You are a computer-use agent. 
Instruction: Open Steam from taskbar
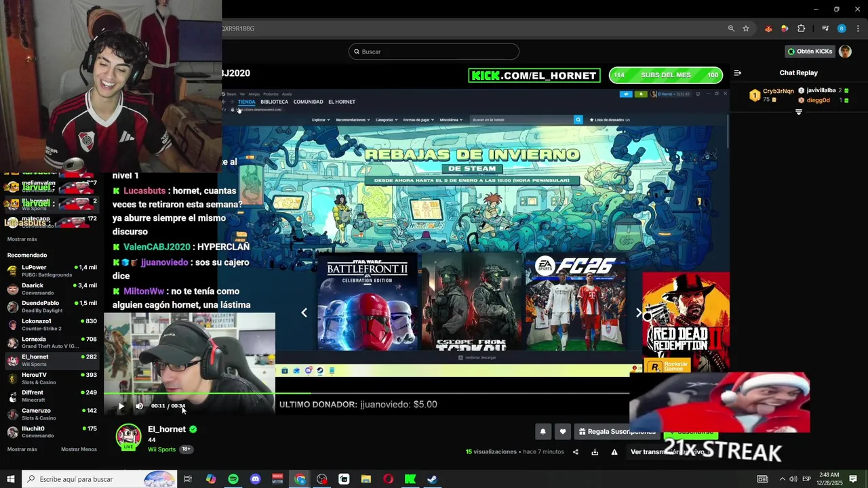432,479
